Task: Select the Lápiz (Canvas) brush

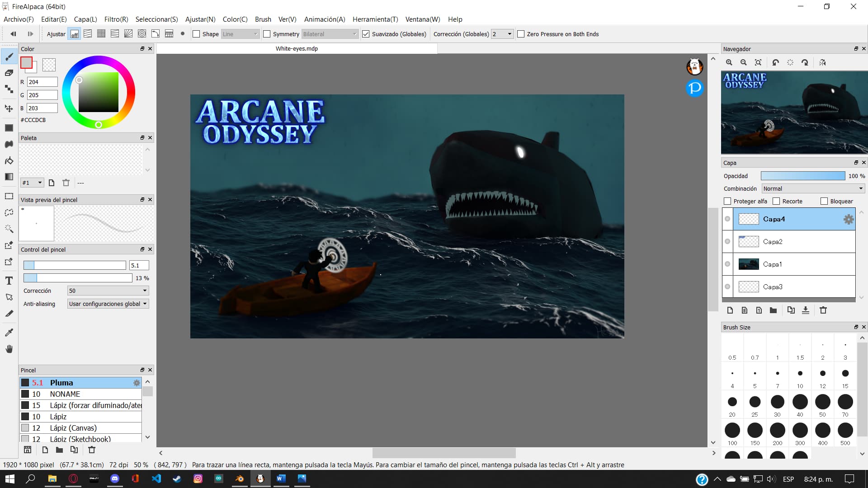Action: [x=81, y=428]
